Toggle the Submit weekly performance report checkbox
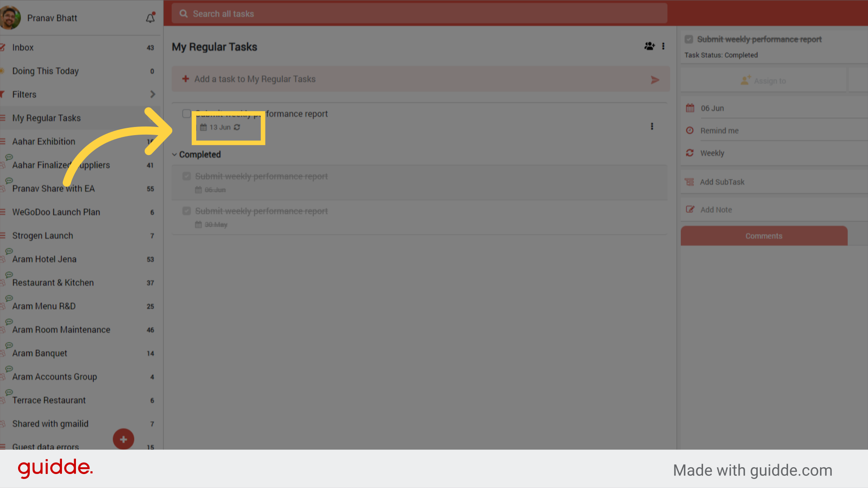 coord(186,113)
